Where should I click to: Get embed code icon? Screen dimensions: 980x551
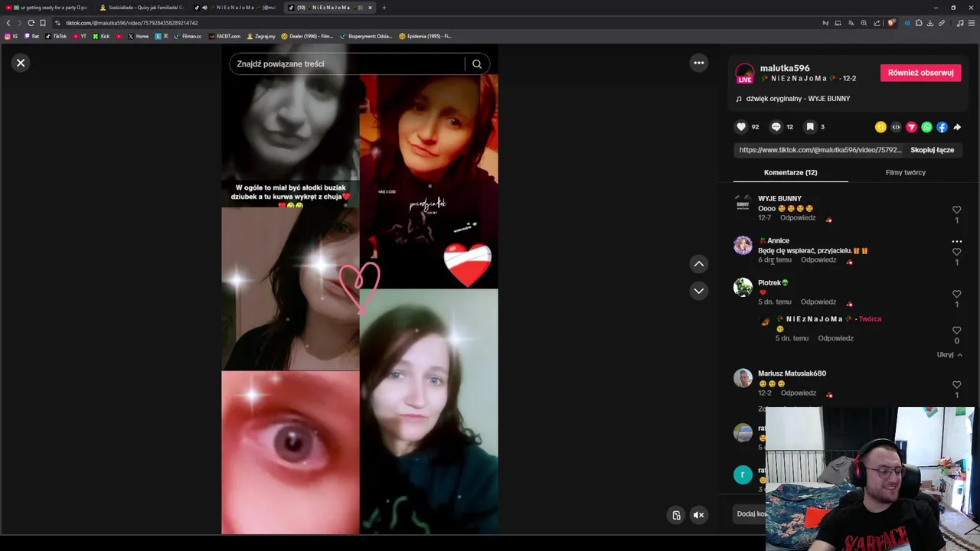click(896, 127)
